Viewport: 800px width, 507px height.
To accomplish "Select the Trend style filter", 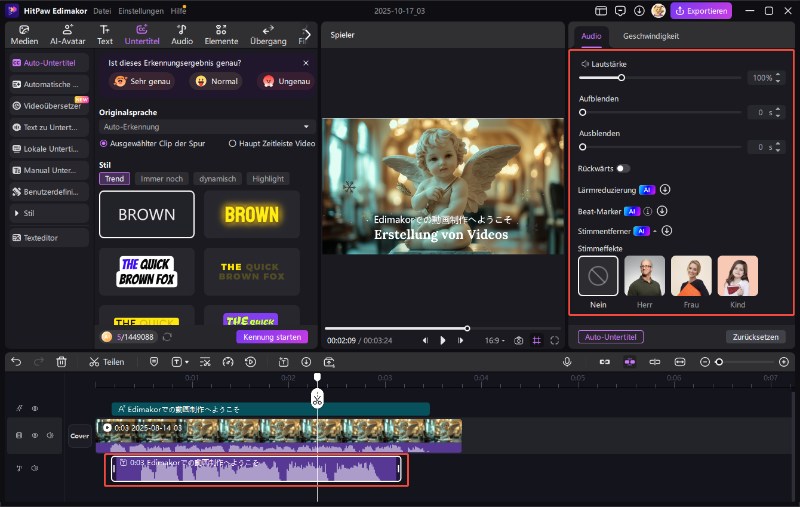I will pos(114,179).
